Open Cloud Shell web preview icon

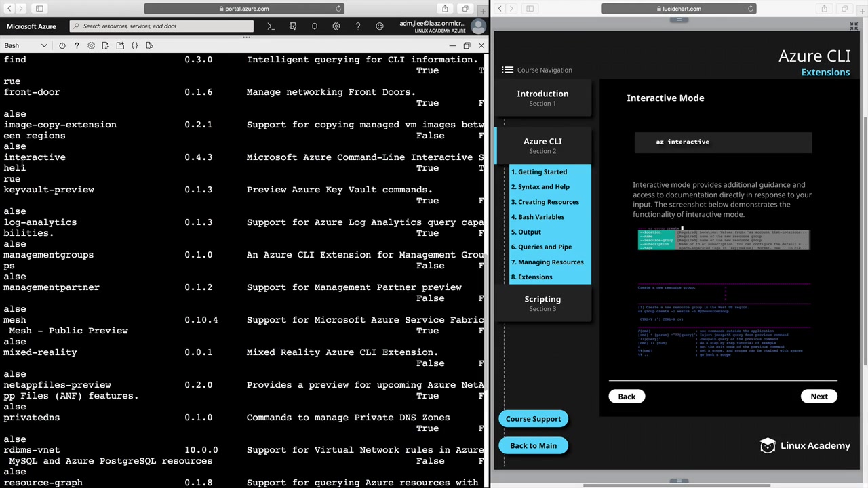pos(149,45)
